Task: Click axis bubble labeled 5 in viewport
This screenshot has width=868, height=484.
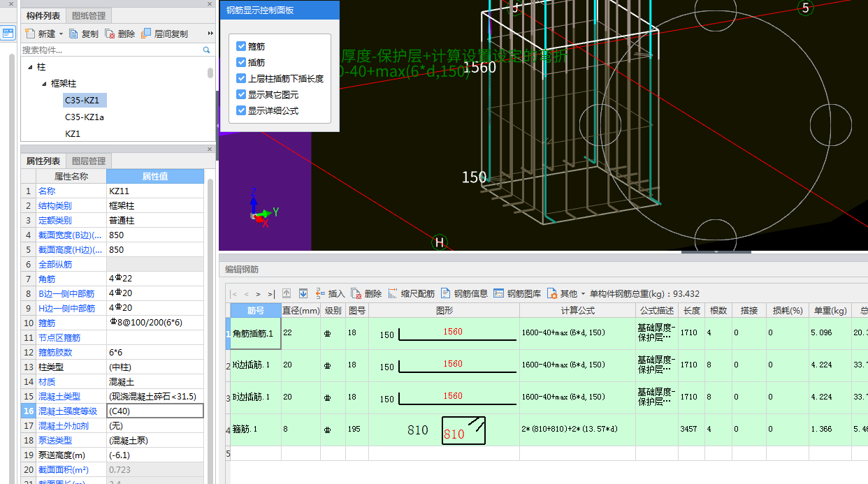Action: (x=805, y=8)
